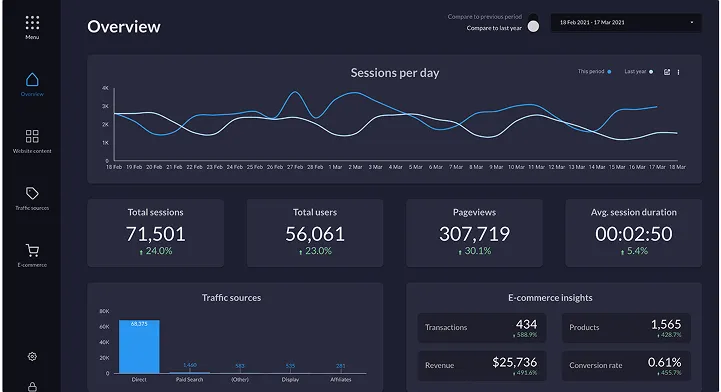Open the Conversion rate insight tile

pos(626,366)
